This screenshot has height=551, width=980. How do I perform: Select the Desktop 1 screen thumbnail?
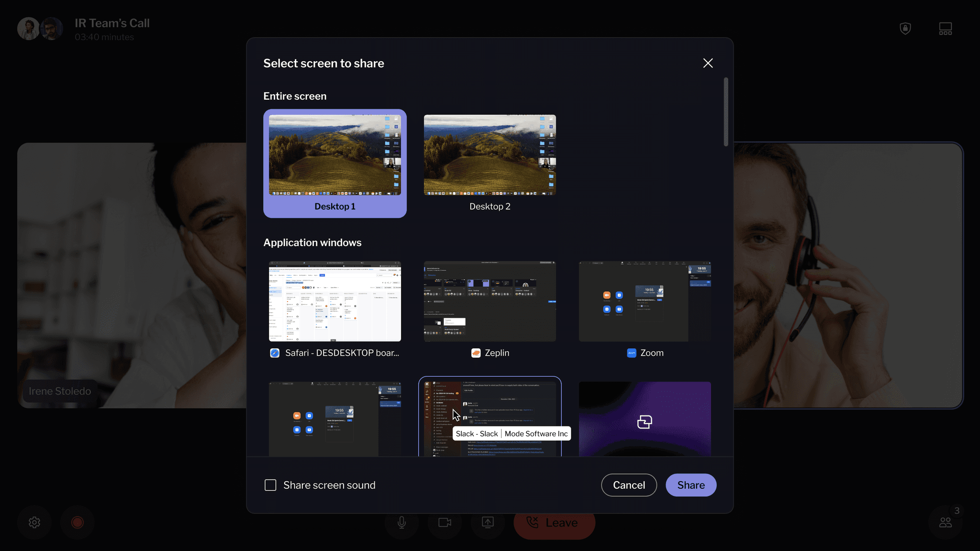[334, 155]
